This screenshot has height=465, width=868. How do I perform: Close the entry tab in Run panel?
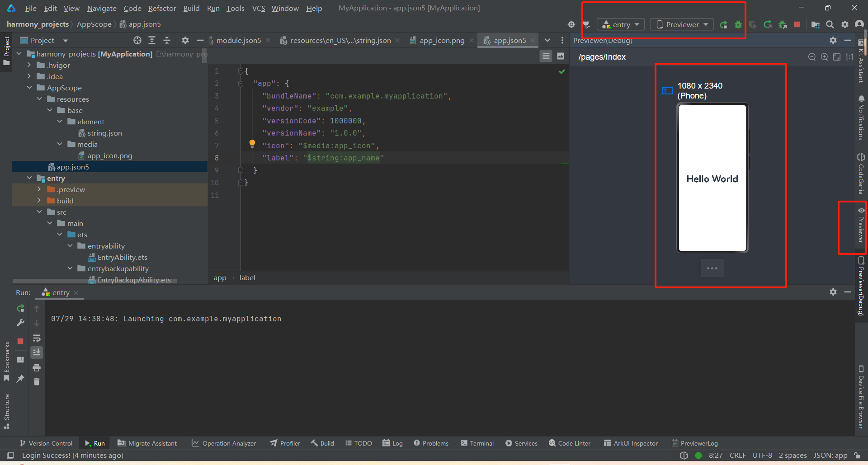(76, 293)
